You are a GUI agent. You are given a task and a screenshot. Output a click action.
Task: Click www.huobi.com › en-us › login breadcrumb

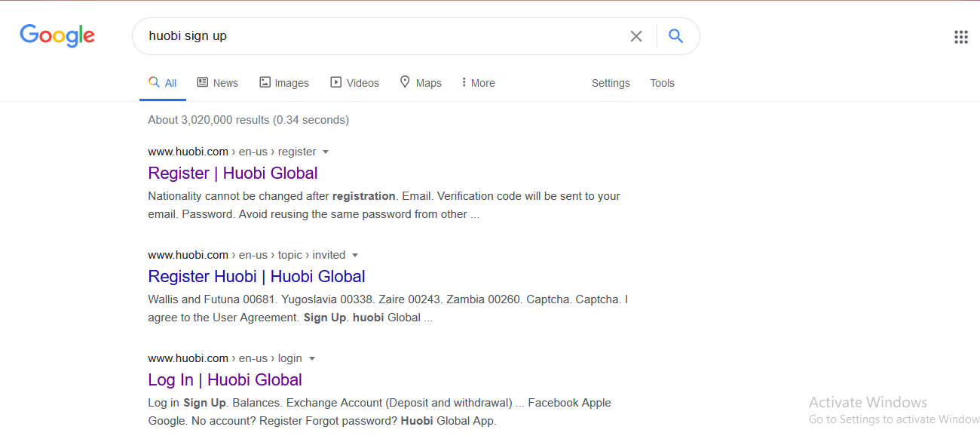click(x=225, y=358)
